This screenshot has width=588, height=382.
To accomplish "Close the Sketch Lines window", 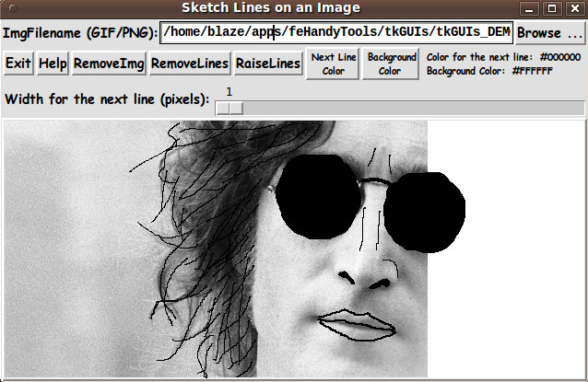I will [575, 9].
